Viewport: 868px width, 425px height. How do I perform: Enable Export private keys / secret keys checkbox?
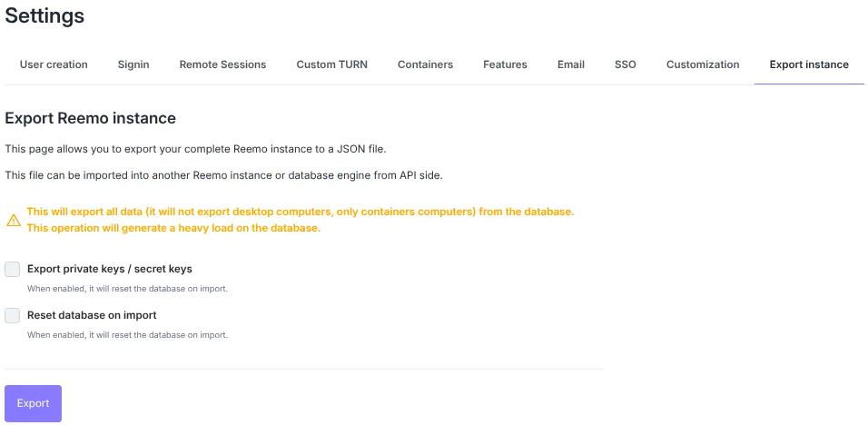point(12,270)
